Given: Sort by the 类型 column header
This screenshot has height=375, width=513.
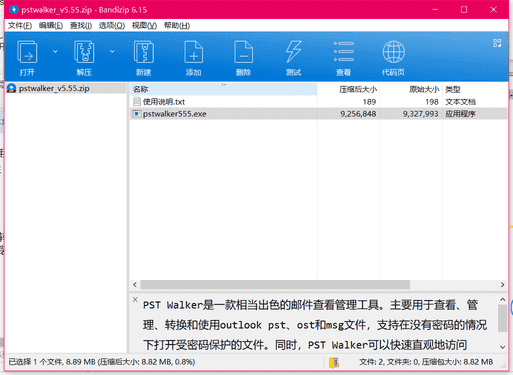Looking at the screenshot, I should point(475,89).
